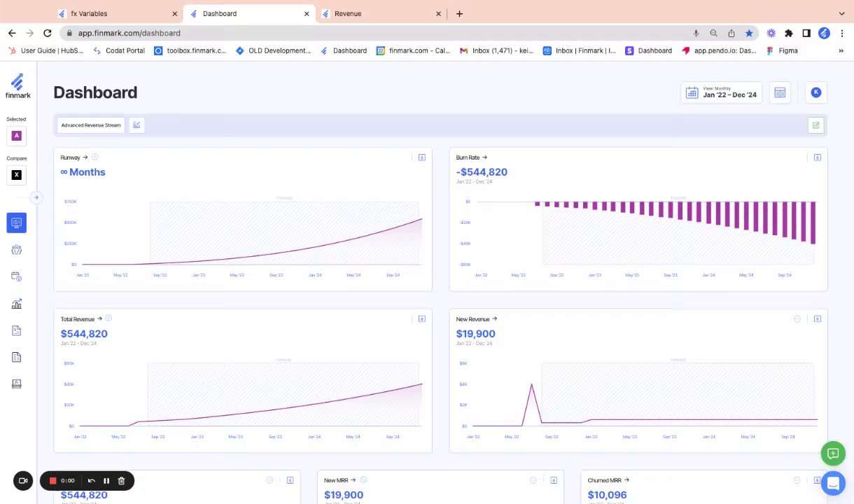This screenshot has height=504, width=854.
Task: Open the table view icon in header
Action: pyautogui.click(x=780, y=92)
